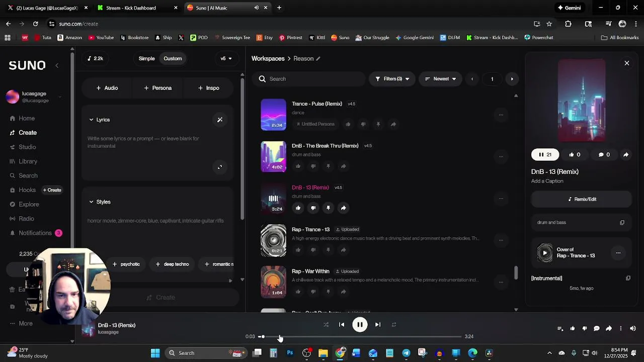The width and height of the screenshot is (644, 362).
Task: Play the Rap - War Within thumbnail
Action: click(273, 282)
